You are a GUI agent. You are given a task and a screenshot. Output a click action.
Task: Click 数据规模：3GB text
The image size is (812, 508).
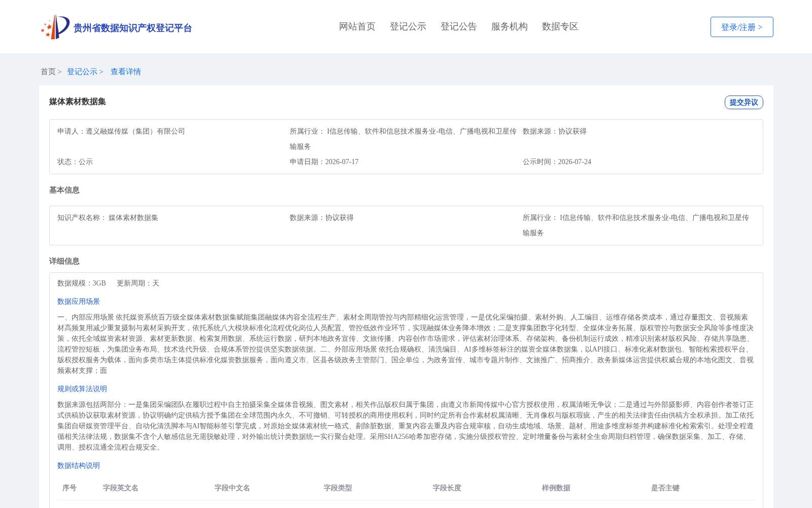click(82, 283)
